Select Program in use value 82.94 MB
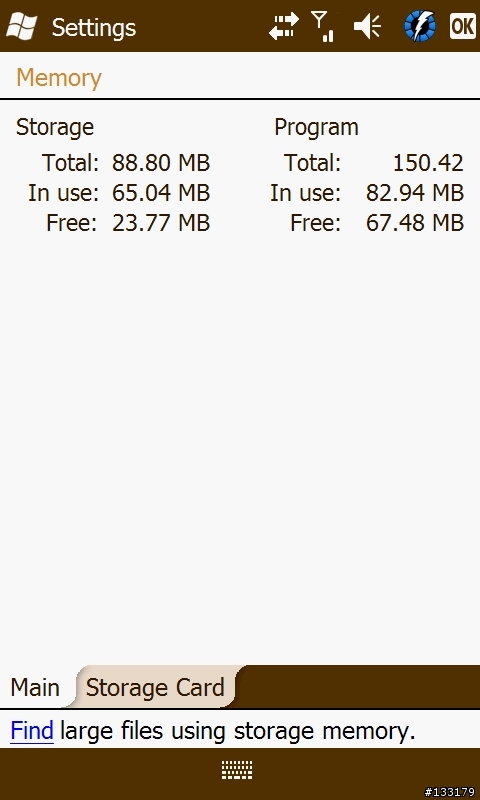The width and height of the screenshot is (480, 800). (415, 193)
